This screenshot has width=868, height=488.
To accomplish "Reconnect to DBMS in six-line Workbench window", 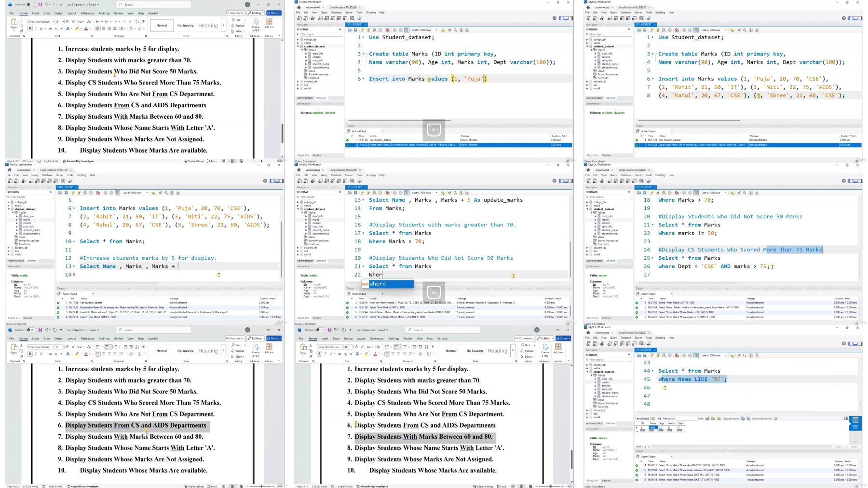I will tap(359, 18).
